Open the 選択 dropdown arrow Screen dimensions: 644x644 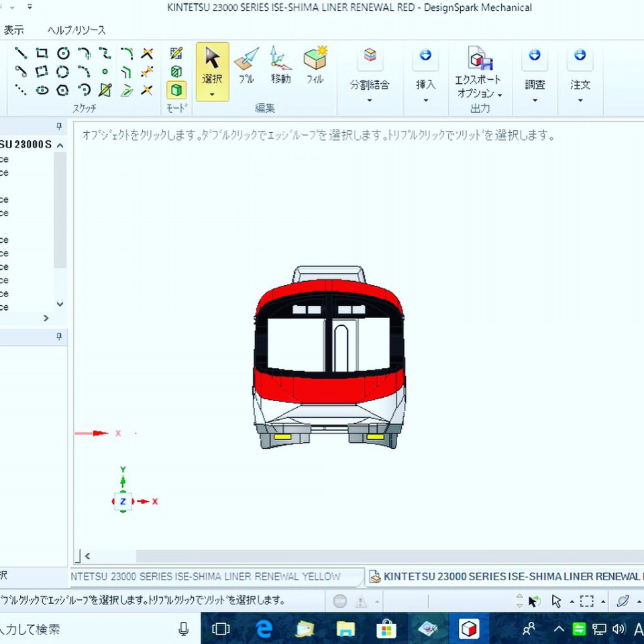point(213,95)
